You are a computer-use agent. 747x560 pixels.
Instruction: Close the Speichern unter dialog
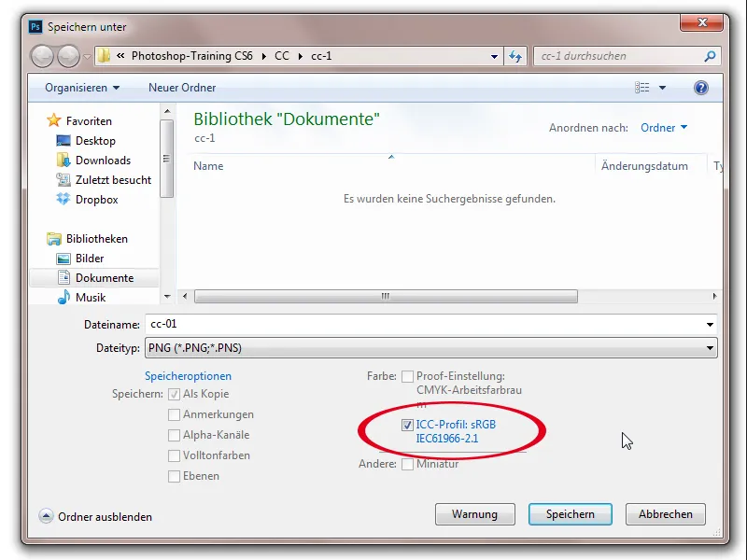(702, 22)
